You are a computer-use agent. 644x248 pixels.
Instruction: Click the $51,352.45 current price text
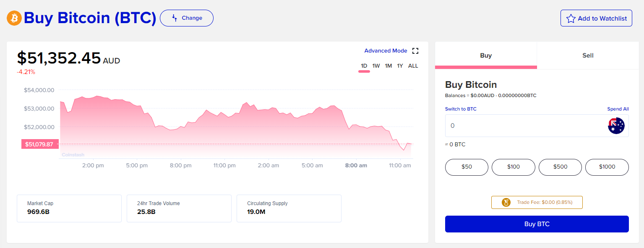[x=59, y=58]
